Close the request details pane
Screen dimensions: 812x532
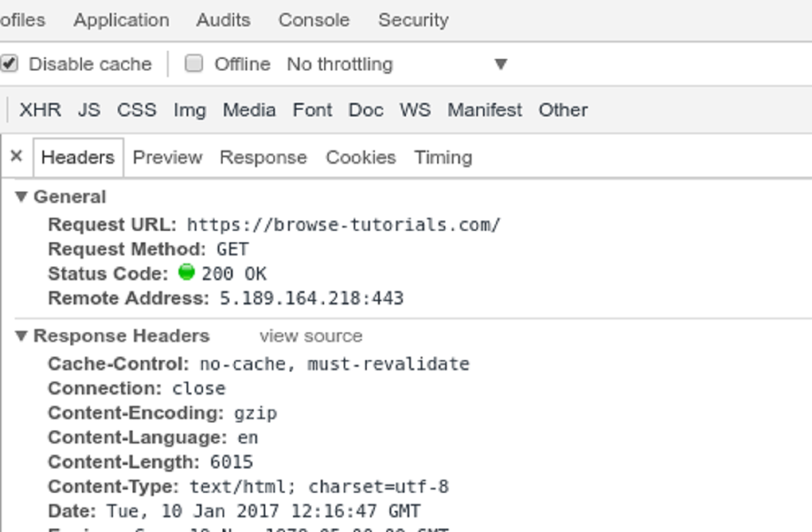pyautogui.click(x=16, y=156)
